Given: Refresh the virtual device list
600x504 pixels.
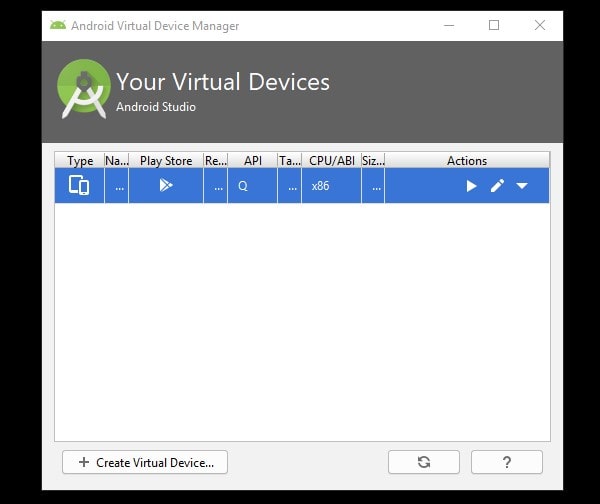Looking at the screenshot, I should (424, 462).
